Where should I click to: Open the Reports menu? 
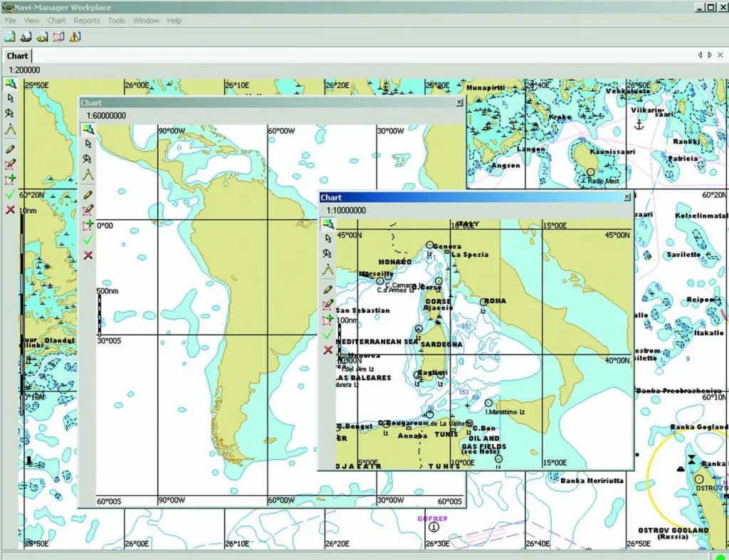tap(86, 21)
